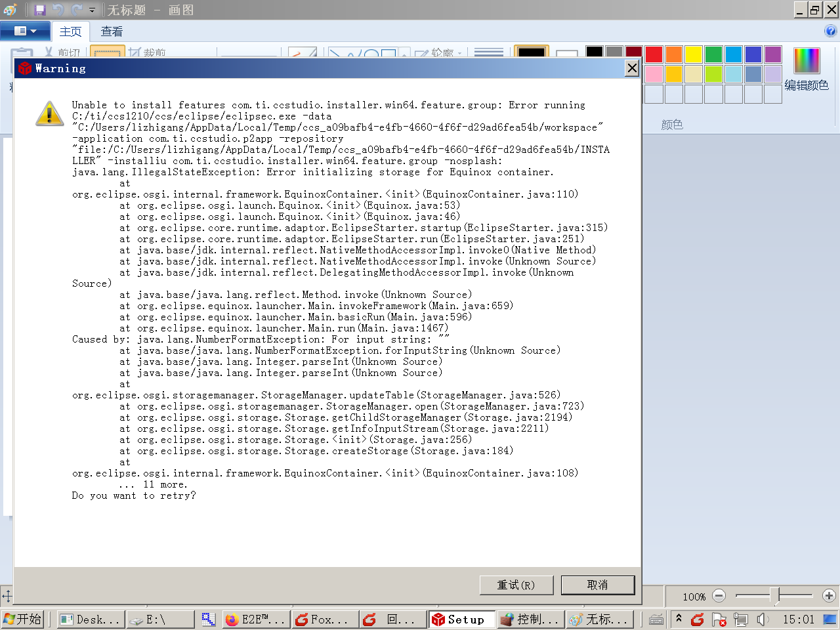Click the undo arrow in Paint title bar
Screen dimensions: 840x630
click(58, 10)
